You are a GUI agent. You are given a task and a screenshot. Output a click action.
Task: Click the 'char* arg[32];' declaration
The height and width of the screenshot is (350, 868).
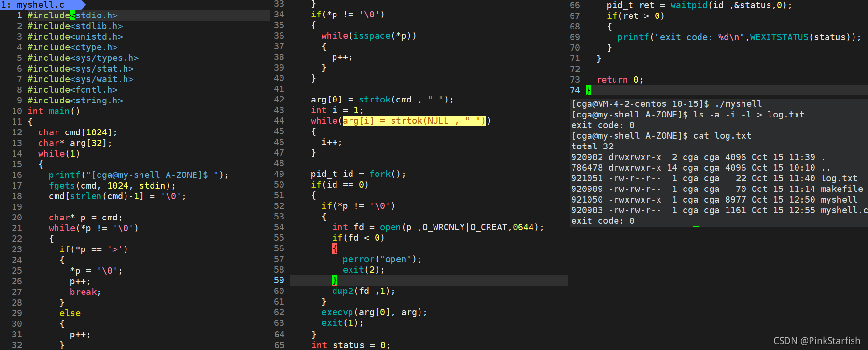[x=75, y=143]
